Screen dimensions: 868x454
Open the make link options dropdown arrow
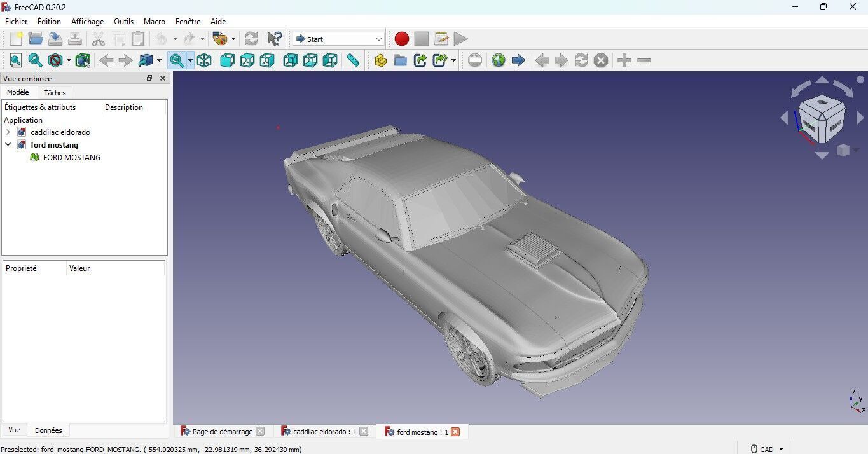453,60
